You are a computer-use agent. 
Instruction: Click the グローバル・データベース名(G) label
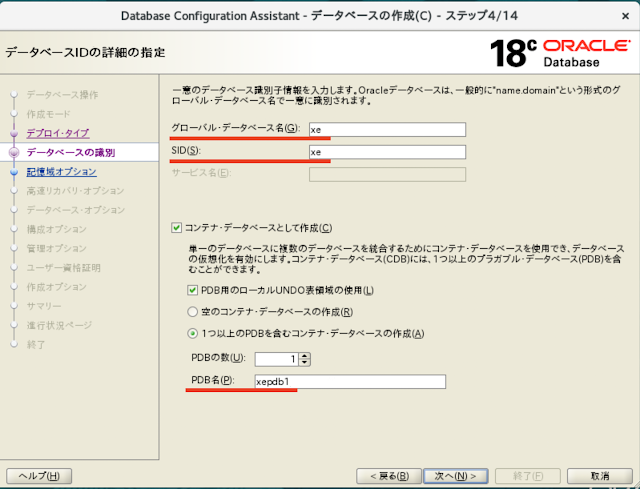tap(236, 128)
